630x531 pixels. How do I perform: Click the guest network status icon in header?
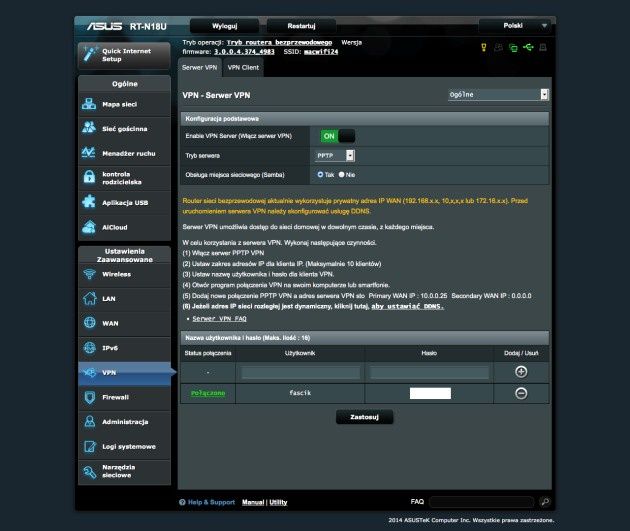(498, 47)
